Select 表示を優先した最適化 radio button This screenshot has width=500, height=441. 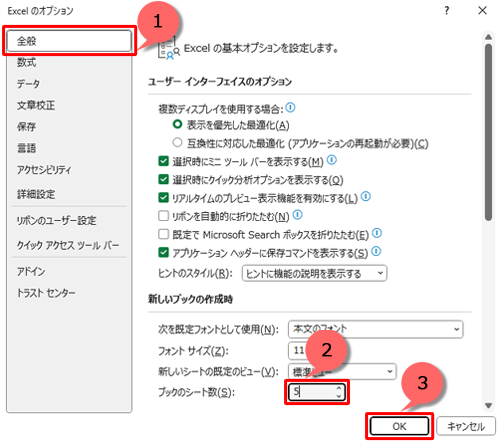click(177, 125)
